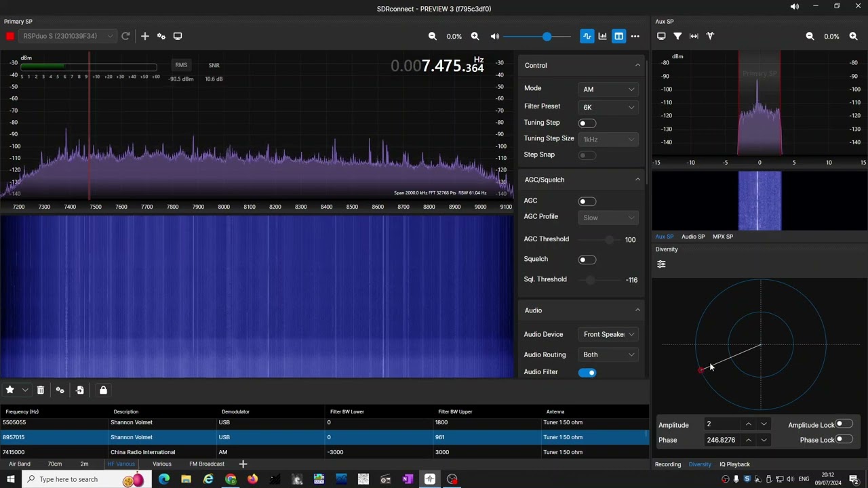868x488 pixels.
Task: Toggle the bar chart display icon
Action: pos(603,36)
